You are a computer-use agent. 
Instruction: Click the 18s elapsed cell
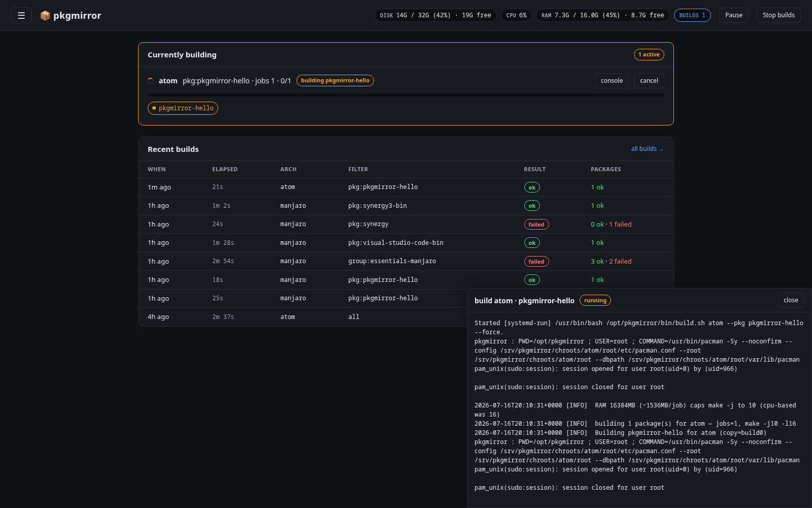coord(218,280)
